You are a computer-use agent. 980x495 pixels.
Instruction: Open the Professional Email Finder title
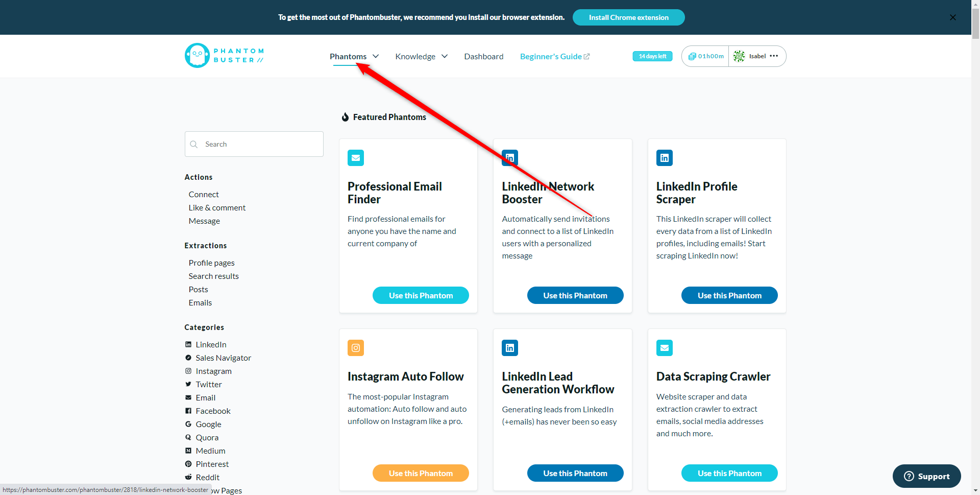[x=395, y=193]
